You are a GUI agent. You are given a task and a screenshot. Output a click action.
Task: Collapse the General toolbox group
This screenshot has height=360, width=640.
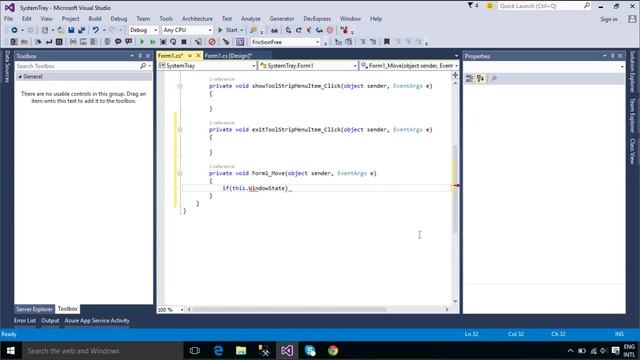coord(20,77)
